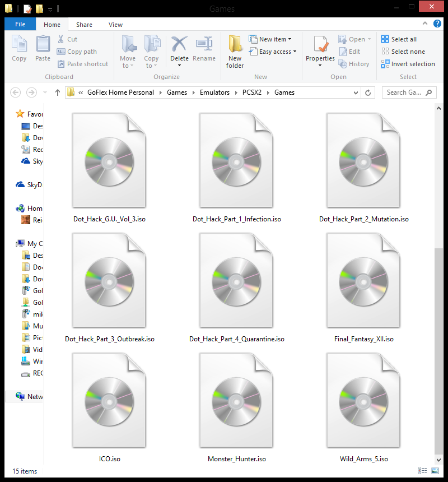448x482 pixels.
Task: Open Music folder in navigation pane
Action: [32, 326]
